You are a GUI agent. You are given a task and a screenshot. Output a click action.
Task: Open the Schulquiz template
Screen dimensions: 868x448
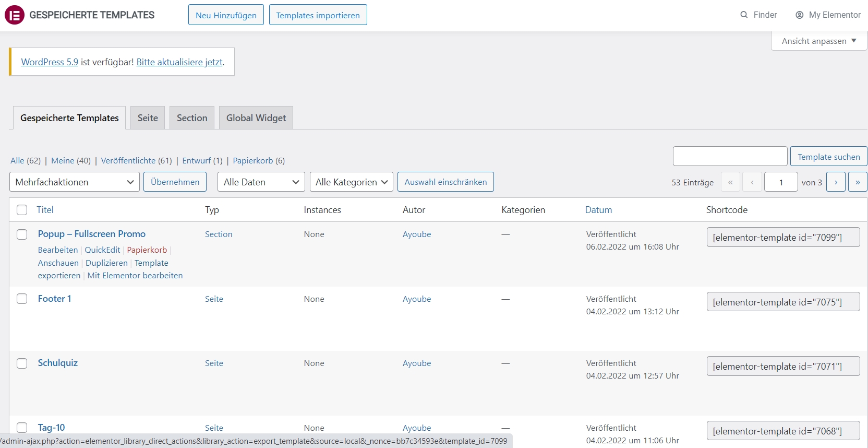[58, 363]
